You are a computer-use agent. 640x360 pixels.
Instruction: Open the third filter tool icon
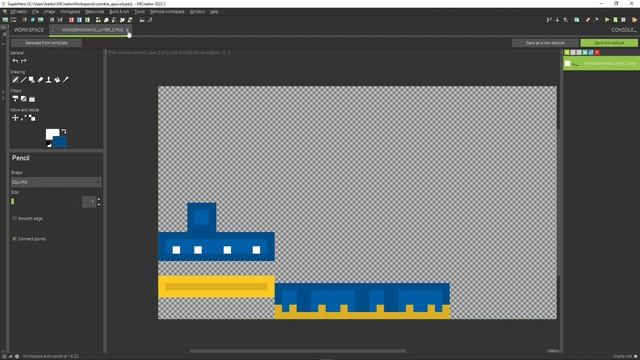tap(32, 99)
